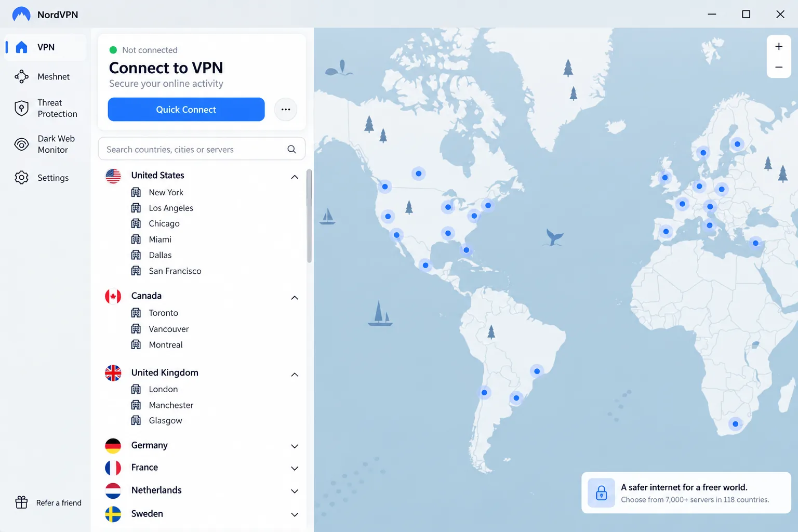Image resolution: width=798 pixels, height=532 pixels.
Task: Select the Chicago server location
Action: (x=164, y=223)
